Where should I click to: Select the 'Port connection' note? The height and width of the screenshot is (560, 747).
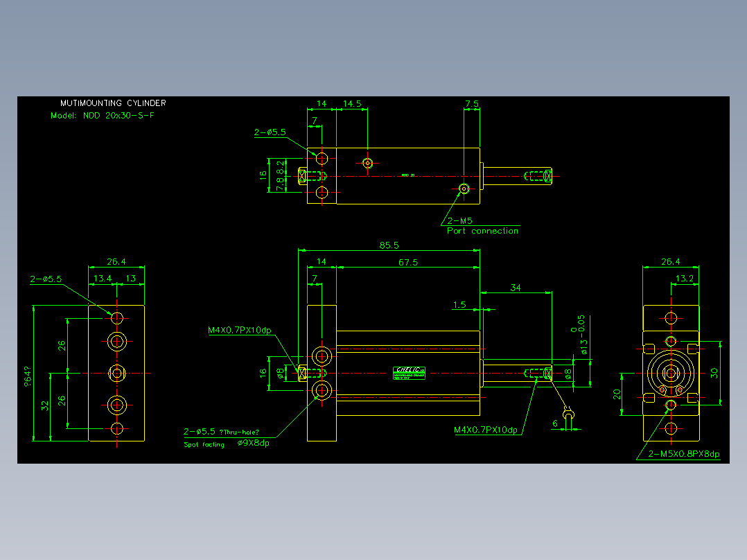click(482, 231)
